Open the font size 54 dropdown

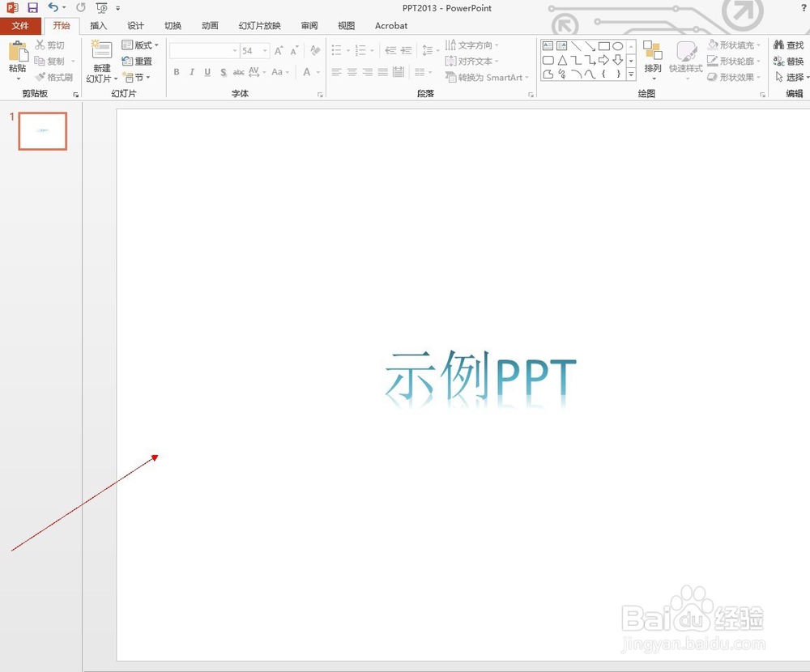[x=265, y=51]
